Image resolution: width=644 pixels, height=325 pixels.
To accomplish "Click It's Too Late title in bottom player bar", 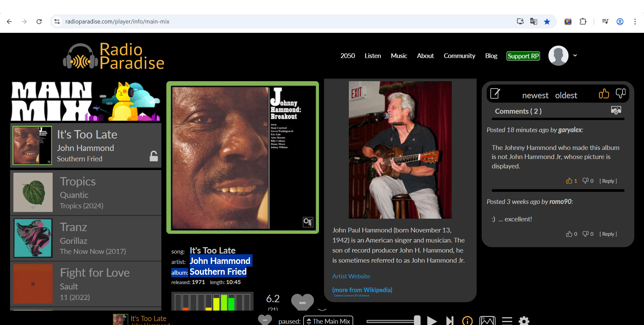I will pos(149,319).
